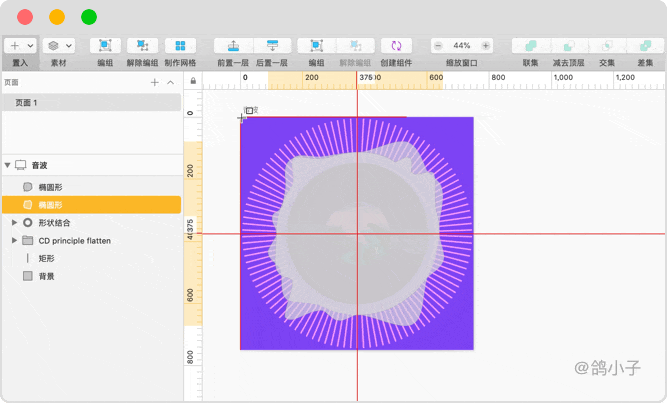Click the 44% zoom value
The height and width of the screenshot is (403, 667).
(x=462, y=46)
